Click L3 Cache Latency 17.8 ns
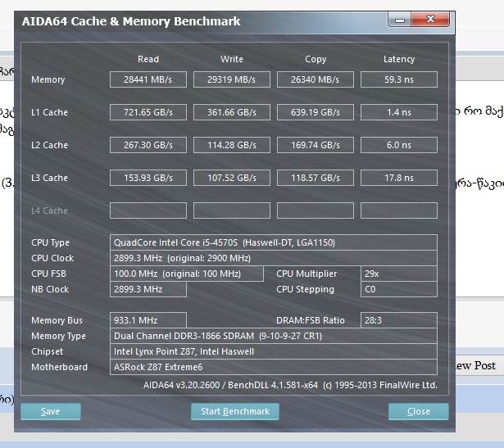This screenshot has width=504, height=448. coord(399,178)
